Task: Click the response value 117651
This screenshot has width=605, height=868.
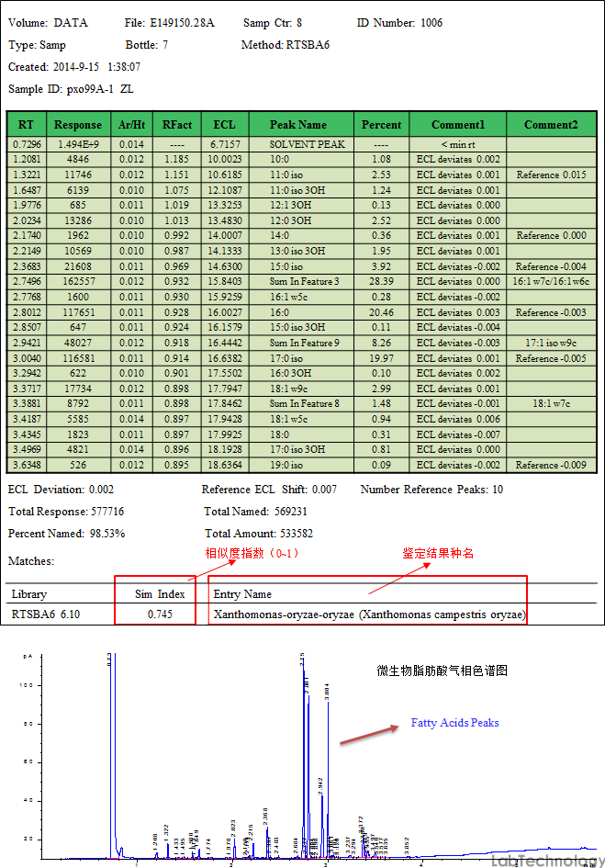Action: coord(79,312)
